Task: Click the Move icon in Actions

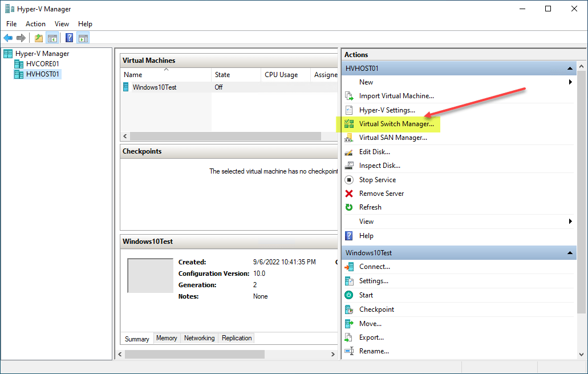Action: pyautogui.click(x=348, y=324)
